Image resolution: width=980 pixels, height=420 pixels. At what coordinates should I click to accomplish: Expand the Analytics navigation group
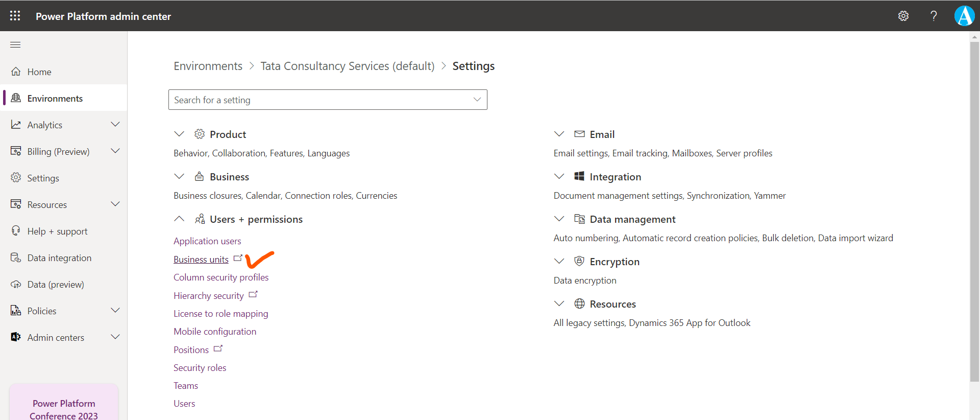tap(115, 125)
